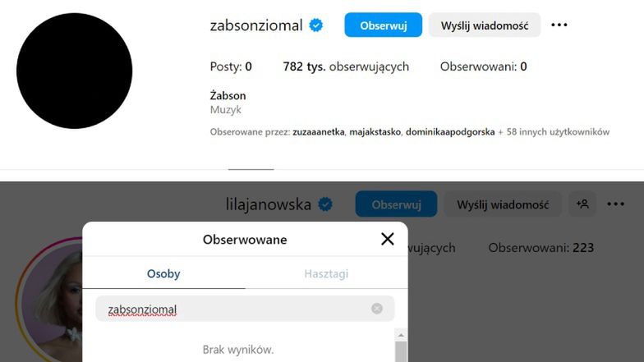Send message to lilajanowska
The image size is (644, 362).
pyautogui.click(x=503, y=204)
